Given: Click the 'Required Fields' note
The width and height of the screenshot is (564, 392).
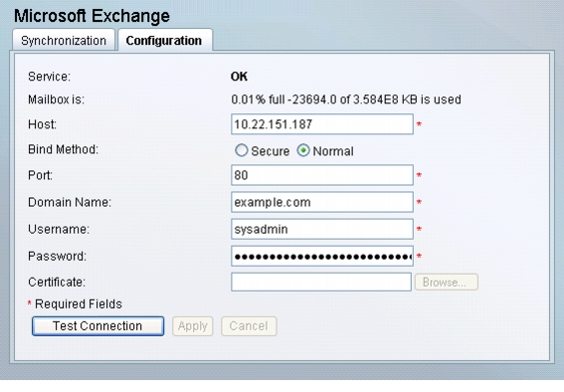Looking at the screenshot, I should point(79,304).
